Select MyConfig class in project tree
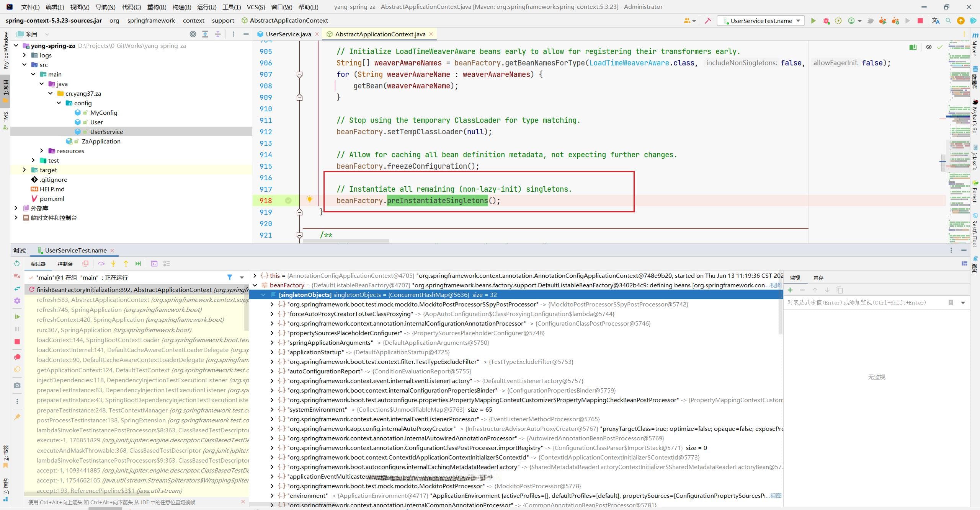The image size is (980, 510). click(x=103, y=112)
